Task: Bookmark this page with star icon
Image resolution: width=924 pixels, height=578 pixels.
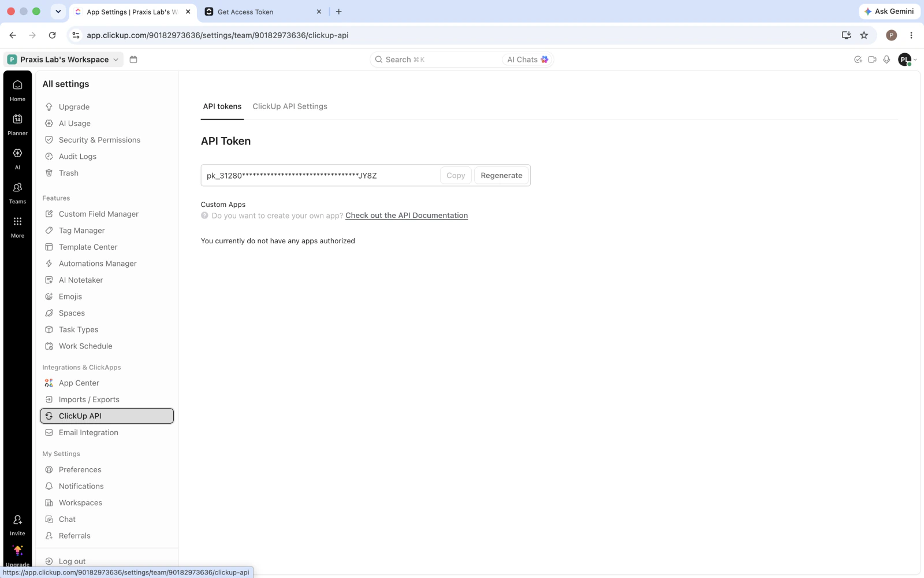Action: tap(864, 35)
